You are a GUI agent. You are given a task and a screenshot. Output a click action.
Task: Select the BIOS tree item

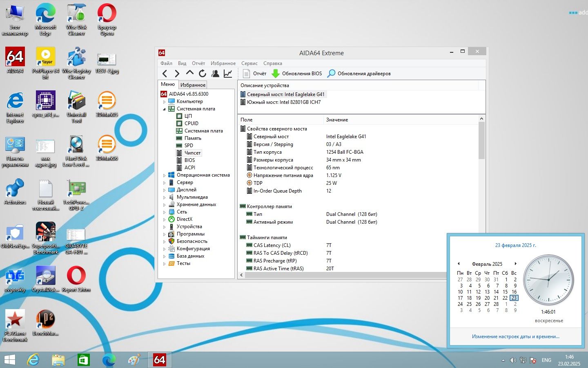coord(189,160)
